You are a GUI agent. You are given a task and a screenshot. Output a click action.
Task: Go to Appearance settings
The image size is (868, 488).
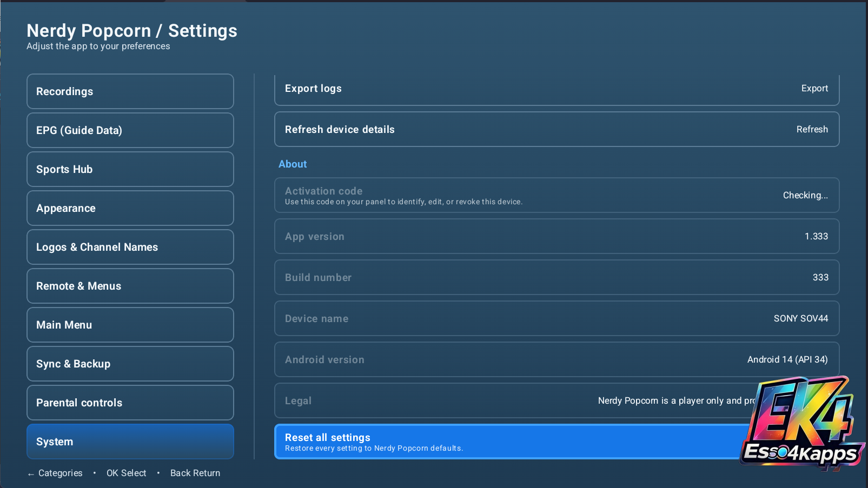pos(130,208)
